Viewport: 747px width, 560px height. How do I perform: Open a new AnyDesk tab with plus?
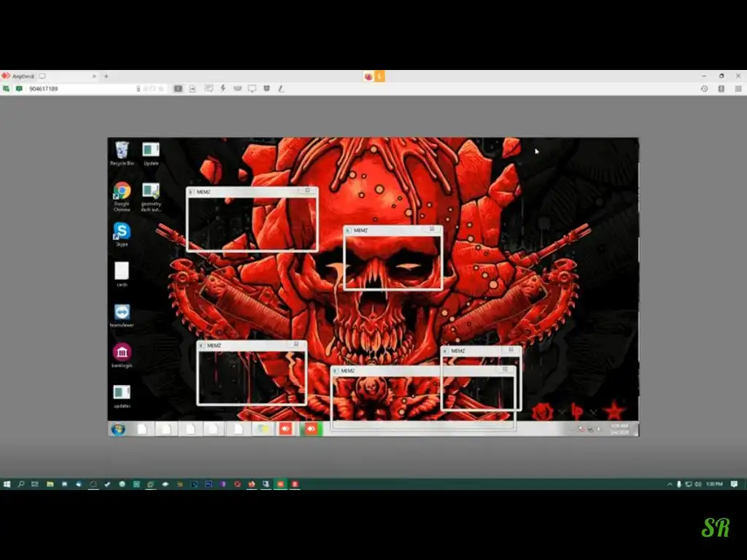point(107,76)
